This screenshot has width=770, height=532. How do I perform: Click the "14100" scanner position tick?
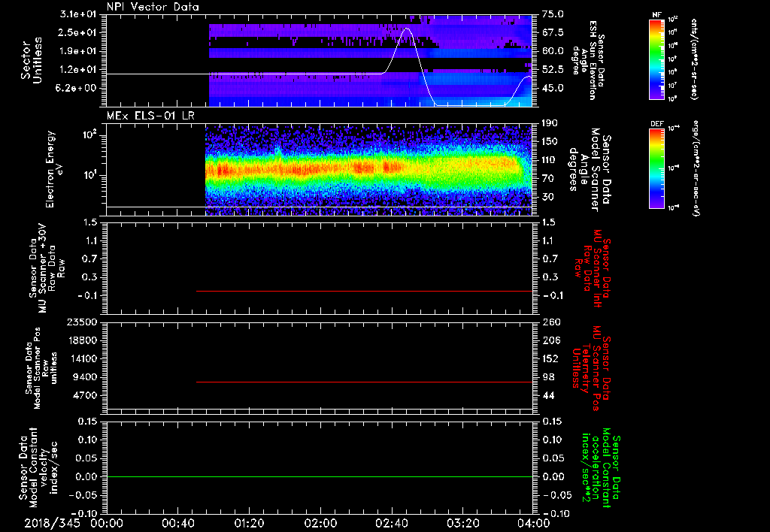tap(82, 358)
